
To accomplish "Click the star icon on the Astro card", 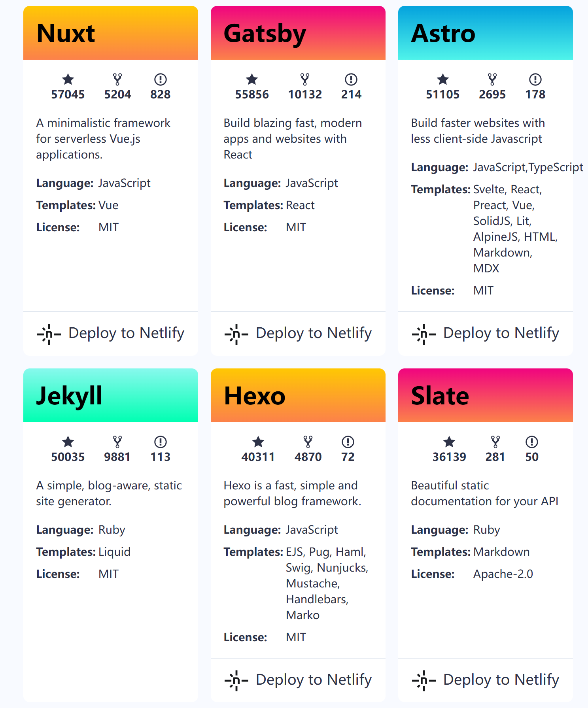I will tap(442, 79).
